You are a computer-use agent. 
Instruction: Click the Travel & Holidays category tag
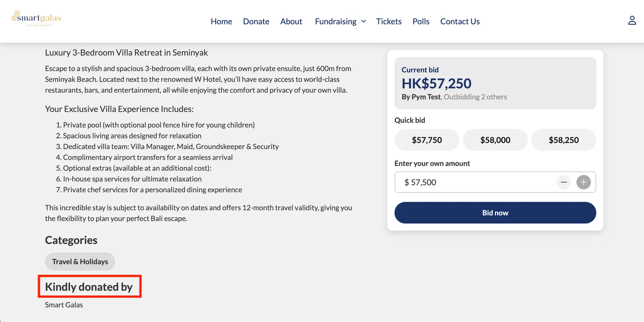[80, 262]
